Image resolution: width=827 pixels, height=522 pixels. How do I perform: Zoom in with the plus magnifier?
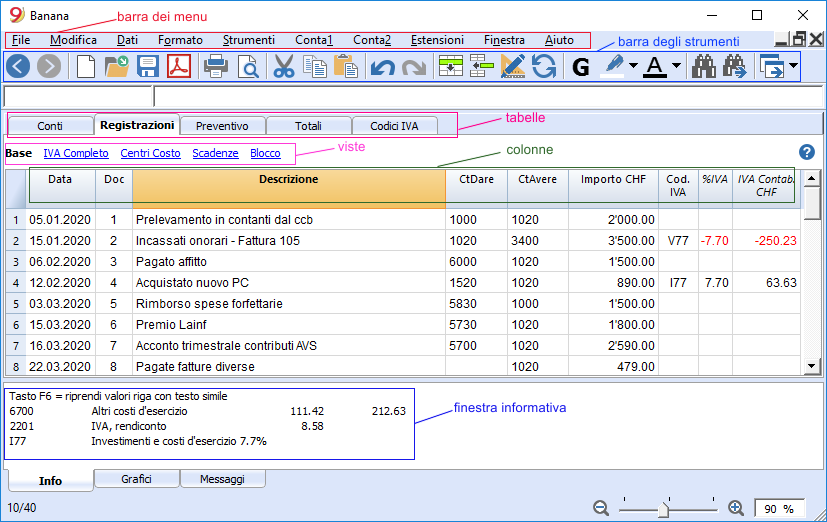click(736, 508)
